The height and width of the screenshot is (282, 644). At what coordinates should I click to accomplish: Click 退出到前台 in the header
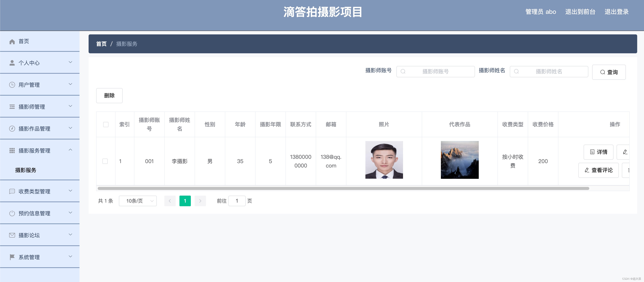pos(580,12)
